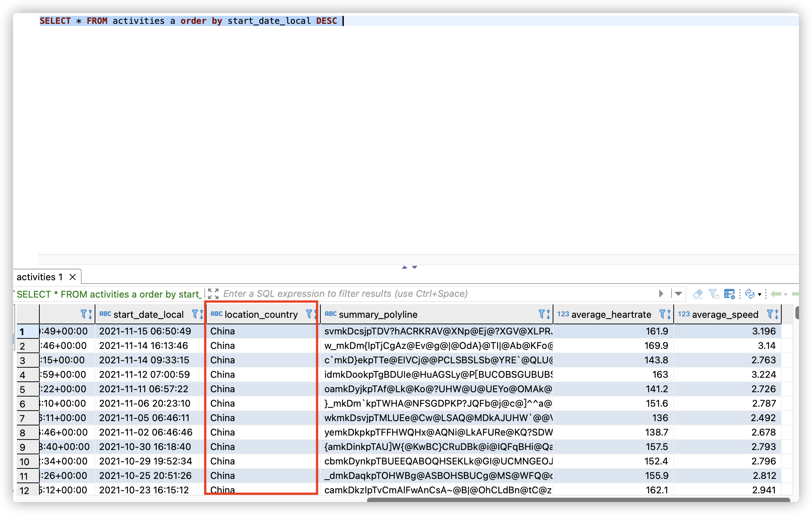The image size is (812, 515).
Task: Open the result grid configuration icon
Action: point(730,294)
